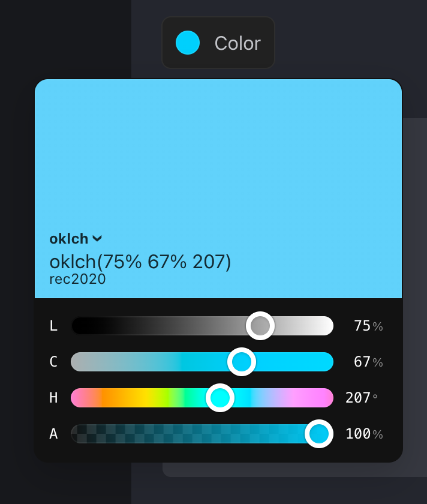The width and height of the screenshot is (427, 504).
Task: Select the A alpha slider handle
Action: pyautogui.click(x=318, y=434)
